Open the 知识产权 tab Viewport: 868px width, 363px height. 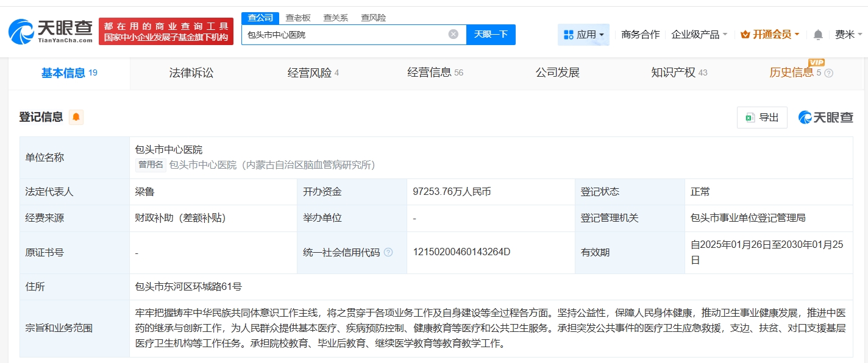click(673, 73)
